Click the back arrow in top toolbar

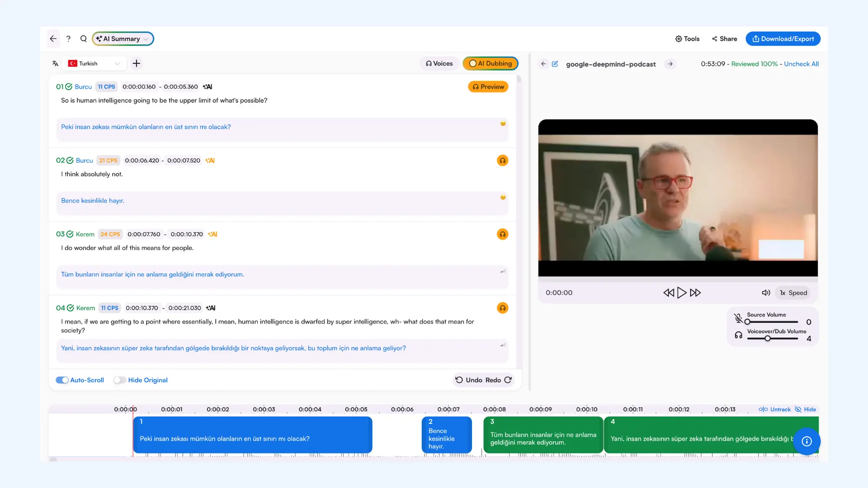pyautogui.click(x=53, y=39)
